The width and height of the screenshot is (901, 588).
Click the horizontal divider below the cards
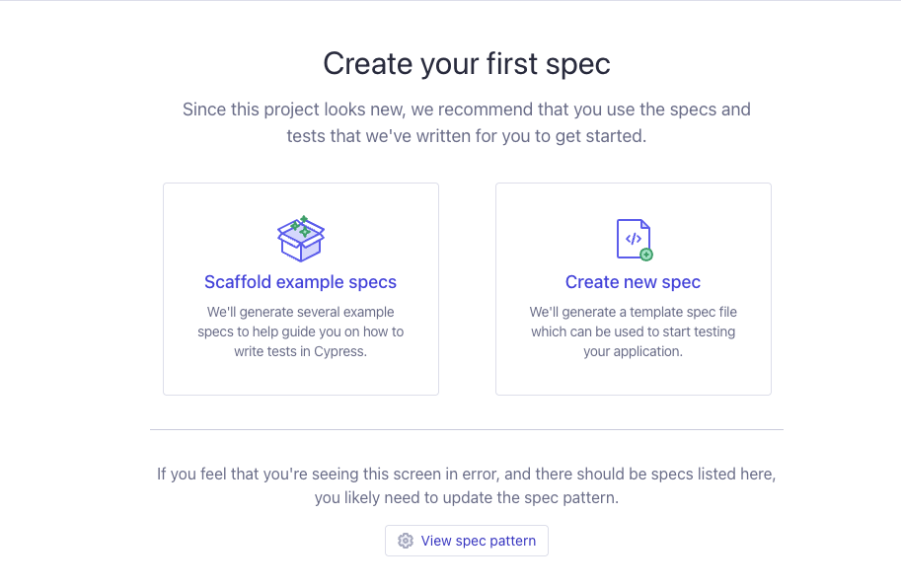[x=467, y=429]
